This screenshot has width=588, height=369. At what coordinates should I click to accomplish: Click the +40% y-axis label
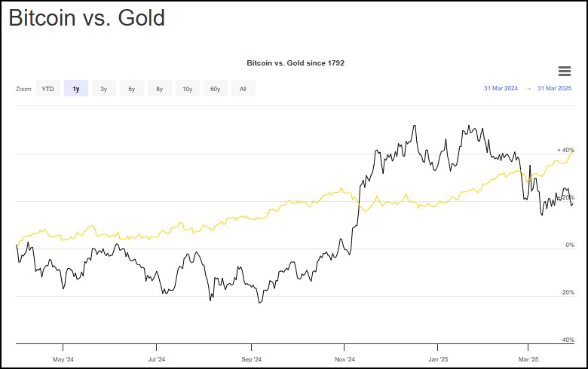coord(565,150)
